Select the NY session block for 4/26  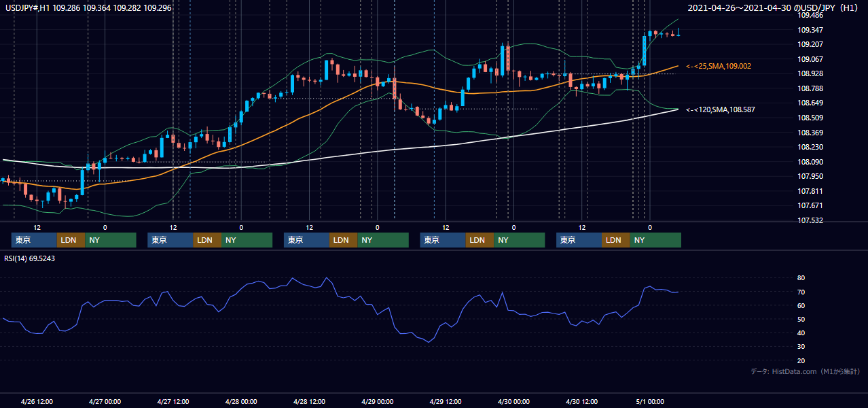coord(111,240)
